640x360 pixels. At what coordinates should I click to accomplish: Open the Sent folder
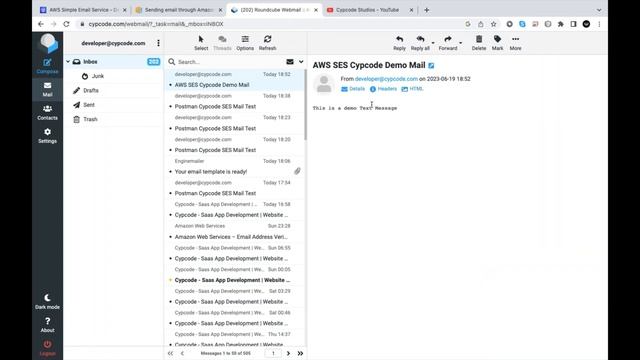point(113,105)
